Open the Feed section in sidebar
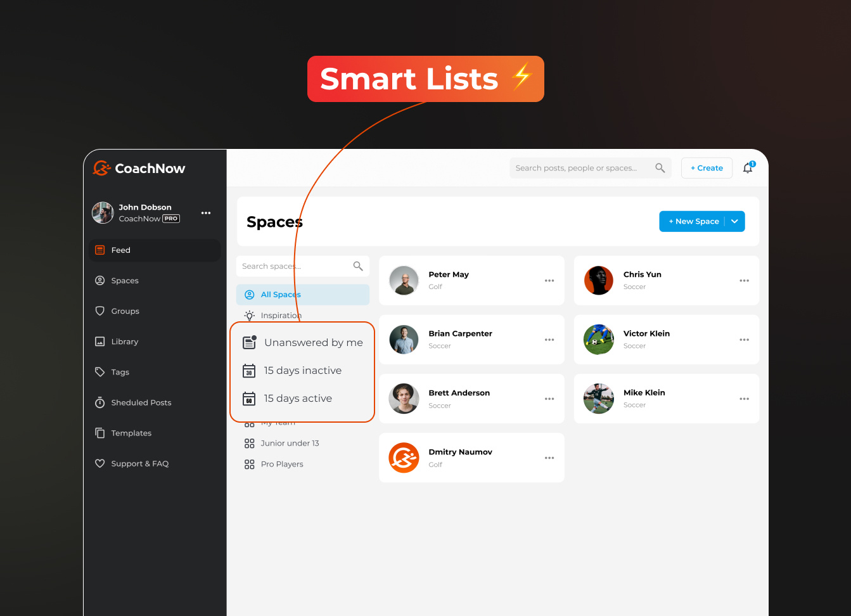The height and width of the screenshot is (616, 851). tap(120, 250)
